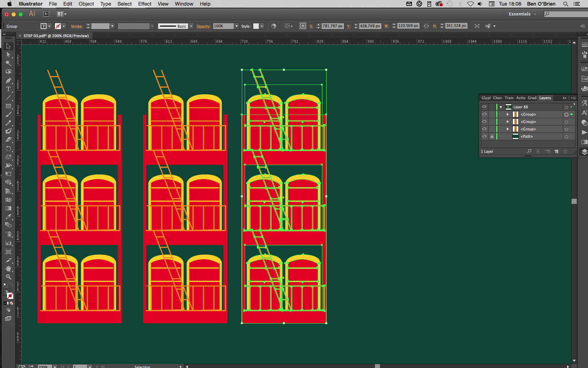Click the Zoom tool magnifier

click(x=8, y=277)
